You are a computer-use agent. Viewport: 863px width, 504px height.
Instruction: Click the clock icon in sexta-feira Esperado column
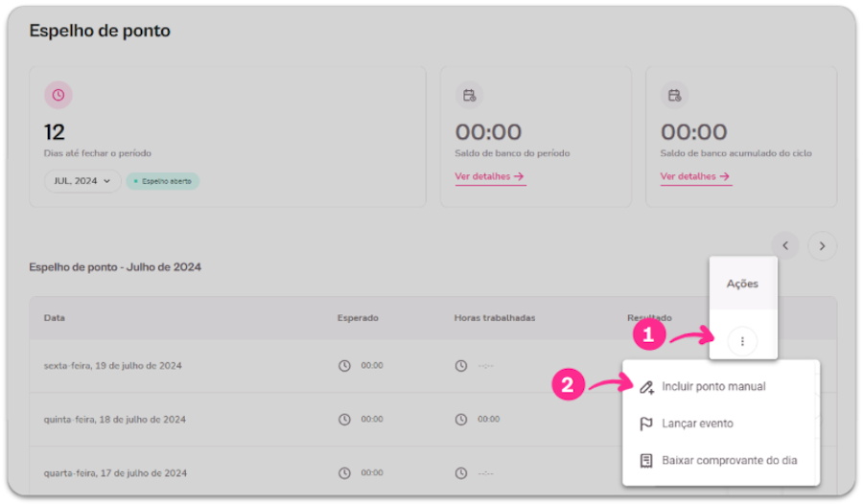tap(344, 365)
